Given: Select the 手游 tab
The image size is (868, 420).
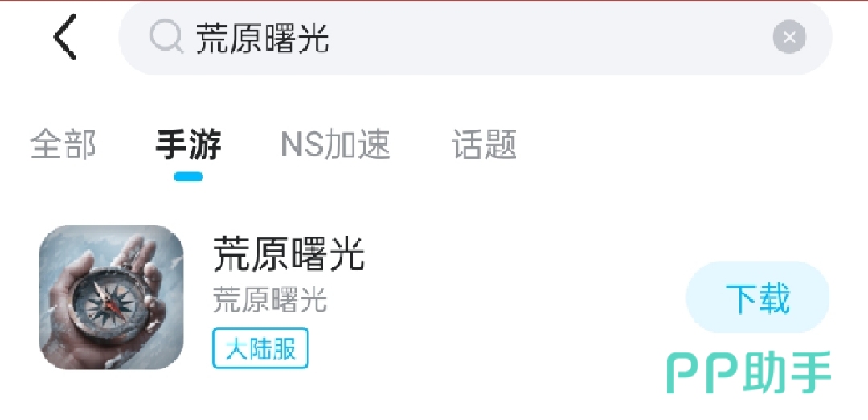Looking at the screenshot, I should pos(188,145).
